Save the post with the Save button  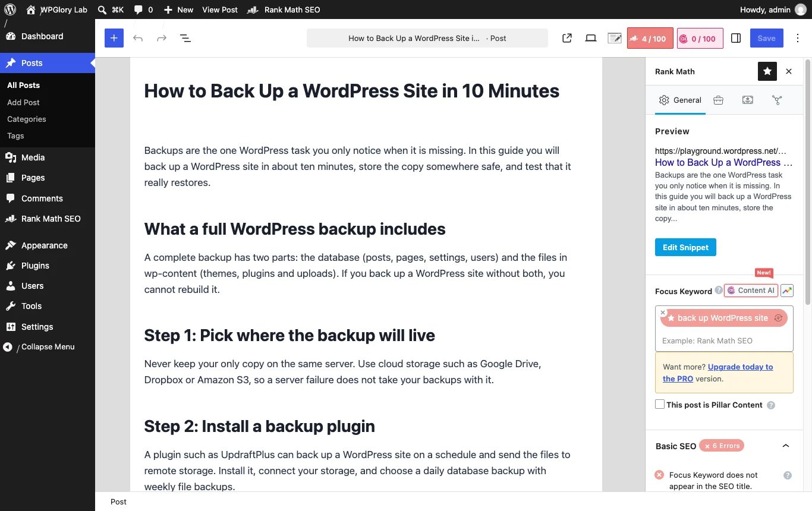point(767,38)
